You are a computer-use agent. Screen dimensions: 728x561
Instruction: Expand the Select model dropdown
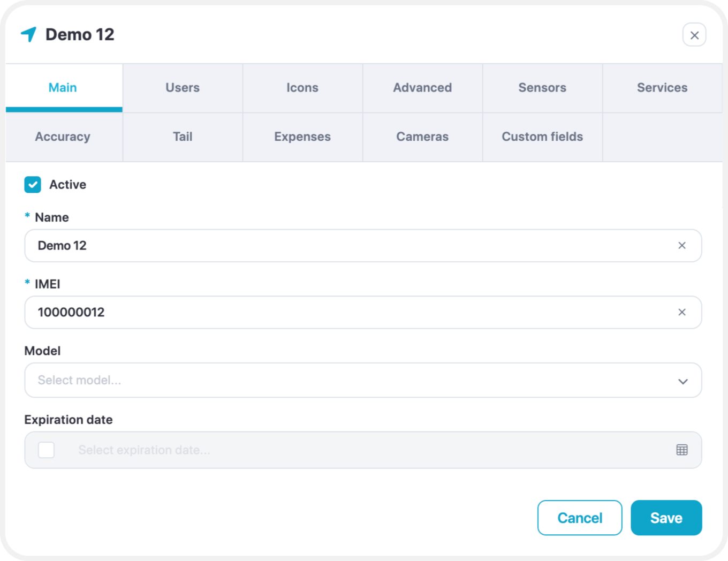363,380
